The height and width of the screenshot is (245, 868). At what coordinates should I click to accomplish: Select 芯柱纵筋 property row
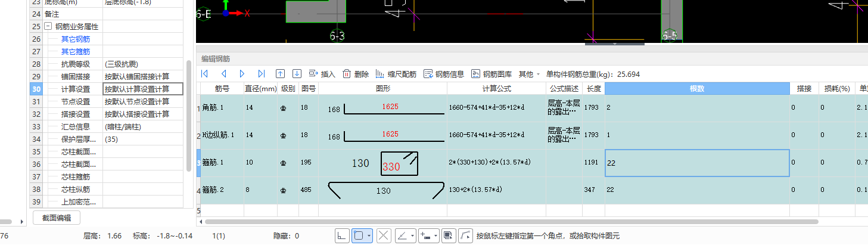pyautogui.click(x=107, y=189)
